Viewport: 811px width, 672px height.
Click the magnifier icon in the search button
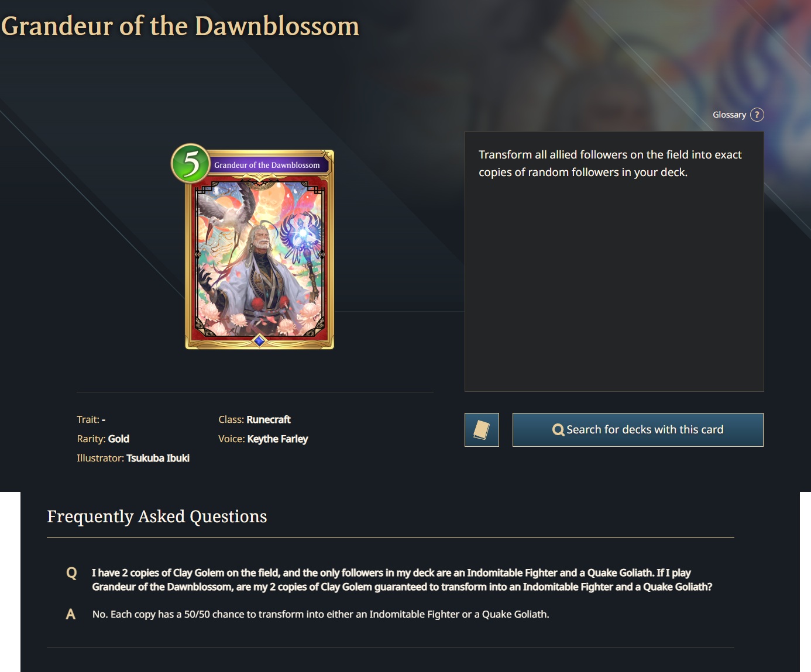[558, 430]
